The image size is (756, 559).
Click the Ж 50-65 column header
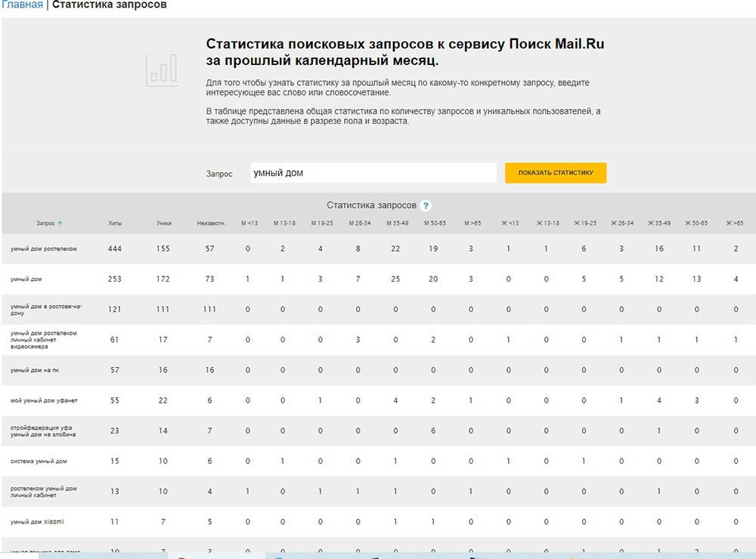coord(696,223)
